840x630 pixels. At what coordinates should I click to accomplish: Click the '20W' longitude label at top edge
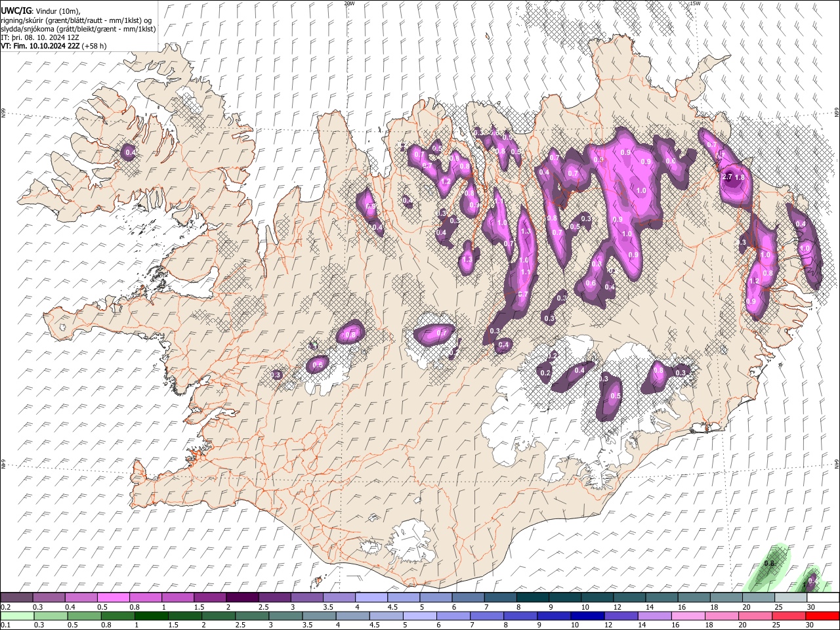click(x=349, y=3)
